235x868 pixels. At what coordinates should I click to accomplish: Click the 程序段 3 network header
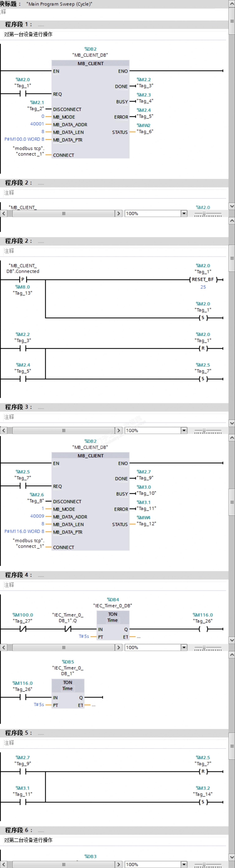pos(114,407)
